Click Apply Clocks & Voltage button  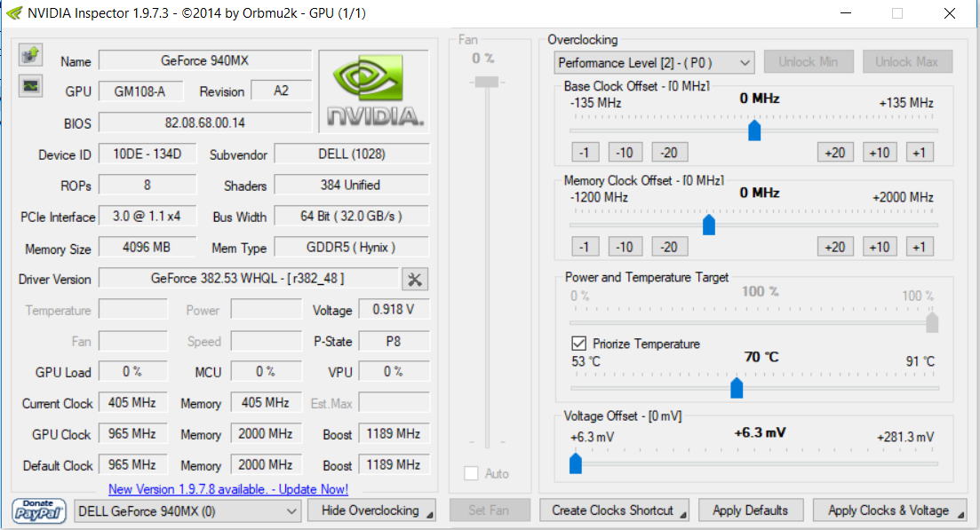click(889, 510)
